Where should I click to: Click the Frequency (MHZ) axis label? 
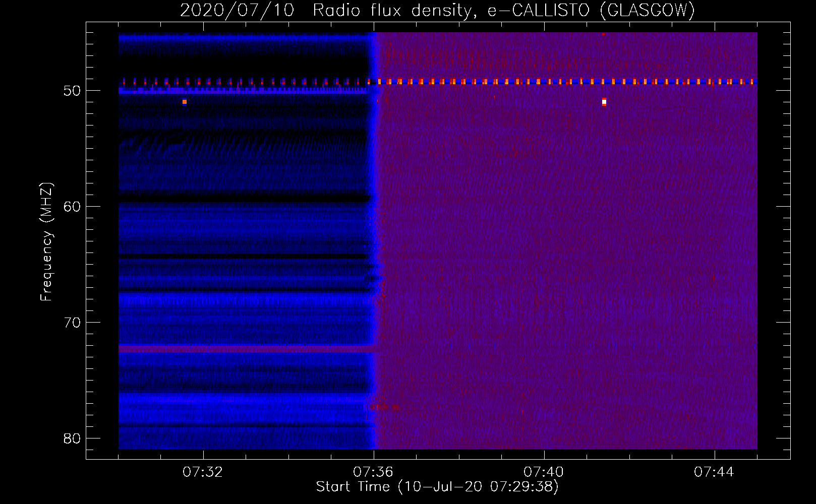point(46,242)
